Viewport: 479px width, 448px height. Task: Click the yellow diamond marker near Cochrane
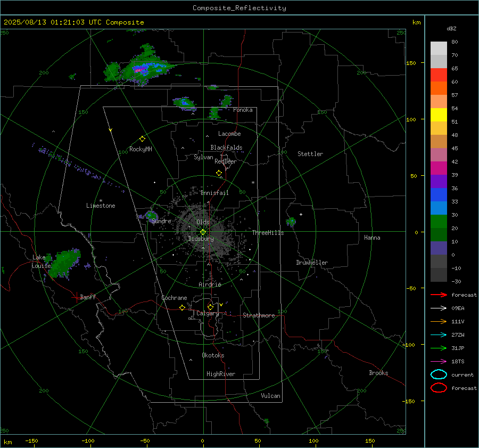pyautogui.click(x=183, y=307)
